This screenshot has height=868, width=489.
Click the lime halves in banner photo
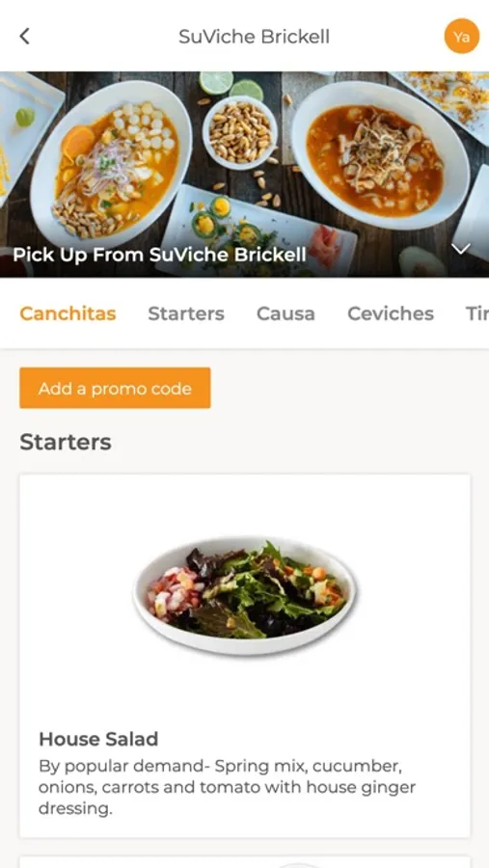click(231, 86)
